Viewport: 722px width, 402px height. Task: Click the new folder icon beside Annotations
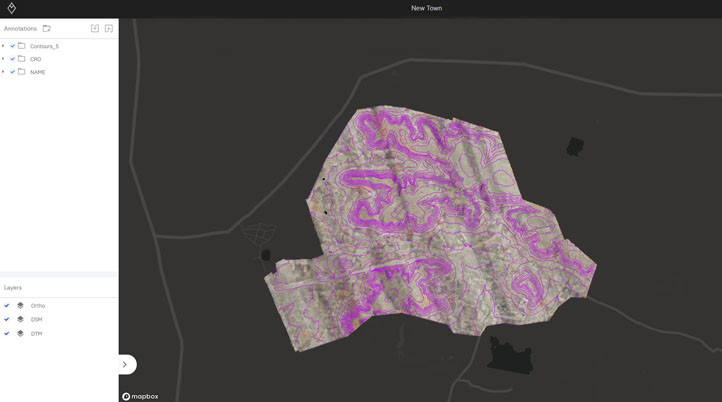(47, 29)
